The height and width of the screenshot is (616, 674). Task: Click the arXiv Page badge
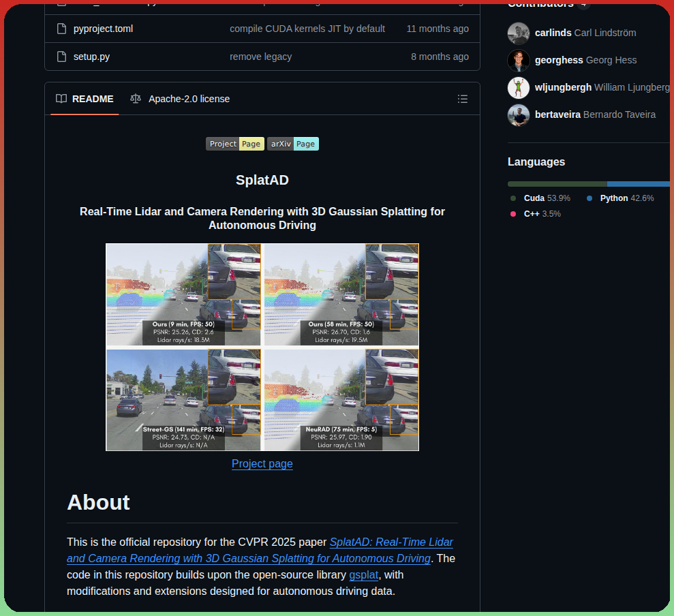point(293,144)
